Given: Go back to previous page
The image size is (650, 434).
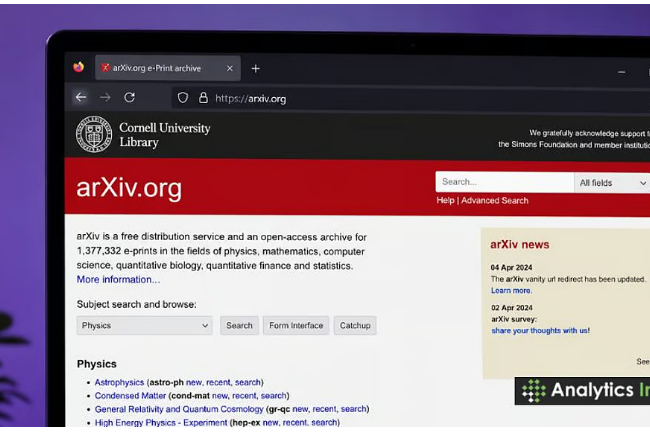Looking at the screenshot, I should click(x=81, y=97).
